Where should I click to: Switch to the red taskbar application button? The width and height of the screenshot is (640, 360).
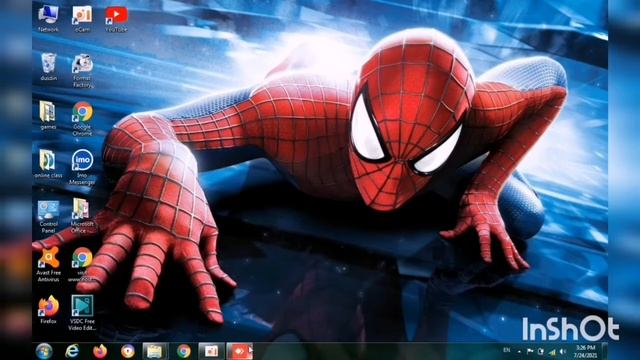tap(240, 351)
